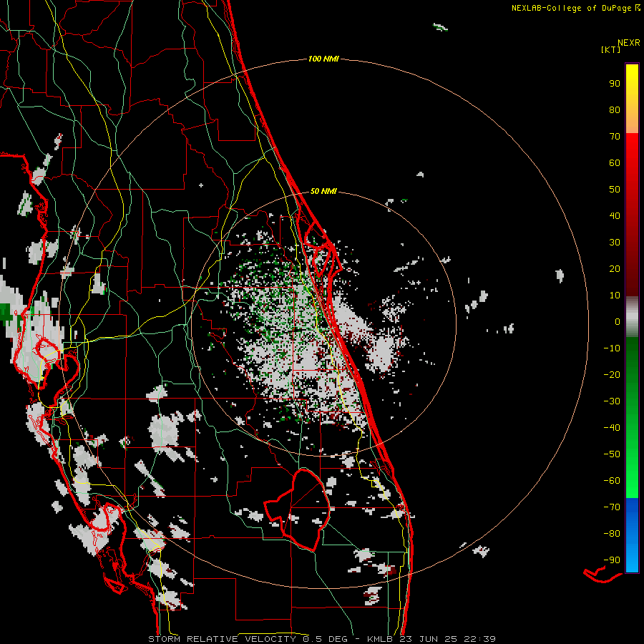Click the NEXLAB-College of DuPage watermark text

point(575,8)
